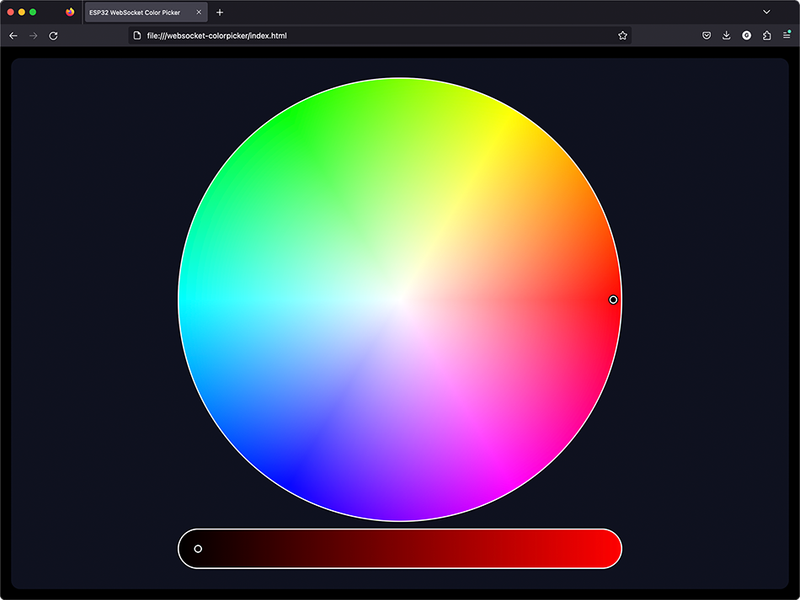Click the browser back arrow
Screen dimensions: 800x600
pyautogui.click(x=13, y=35)
